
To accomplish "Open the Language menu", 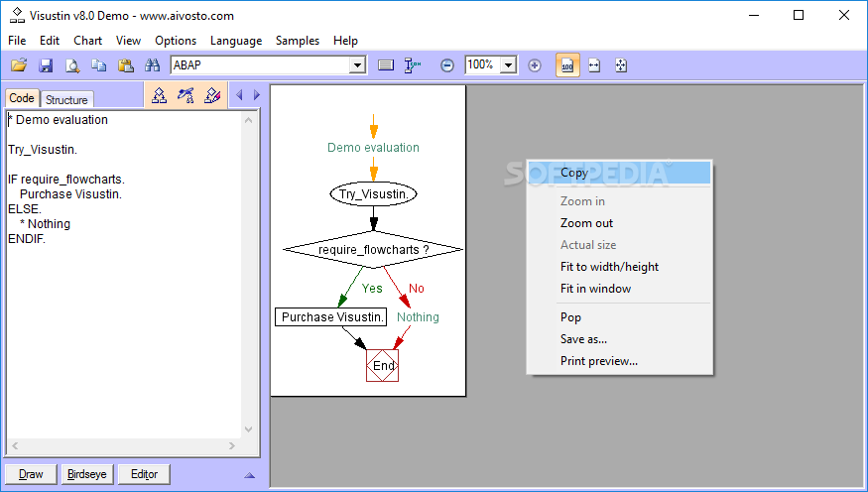I will click(236, 41).
